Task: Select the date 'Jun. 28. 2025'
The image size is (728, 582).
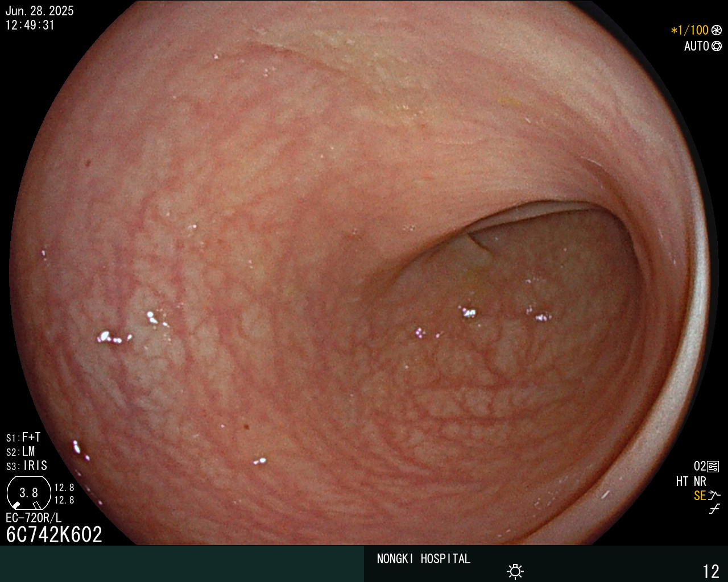Action: pyautogui.click(x=39, y=11)
